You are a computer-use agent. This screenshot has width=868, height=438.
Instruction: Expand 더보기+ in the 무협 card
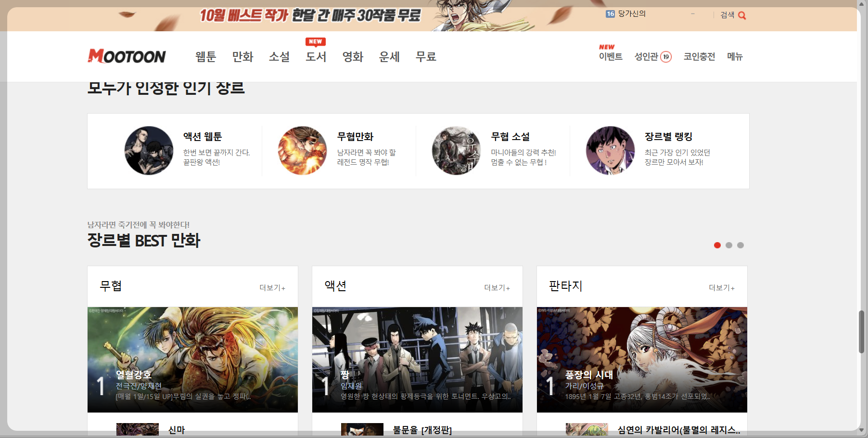pos(272,288)
